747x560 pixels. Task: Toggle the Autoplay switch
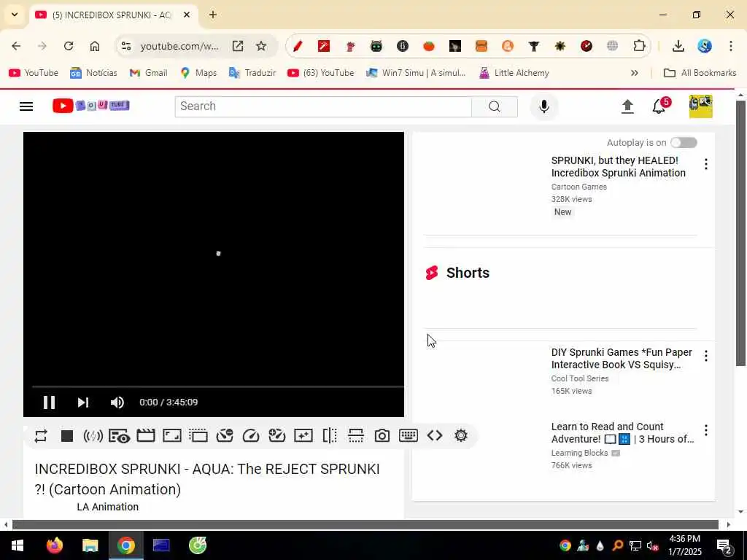click(x=684, y=142)
